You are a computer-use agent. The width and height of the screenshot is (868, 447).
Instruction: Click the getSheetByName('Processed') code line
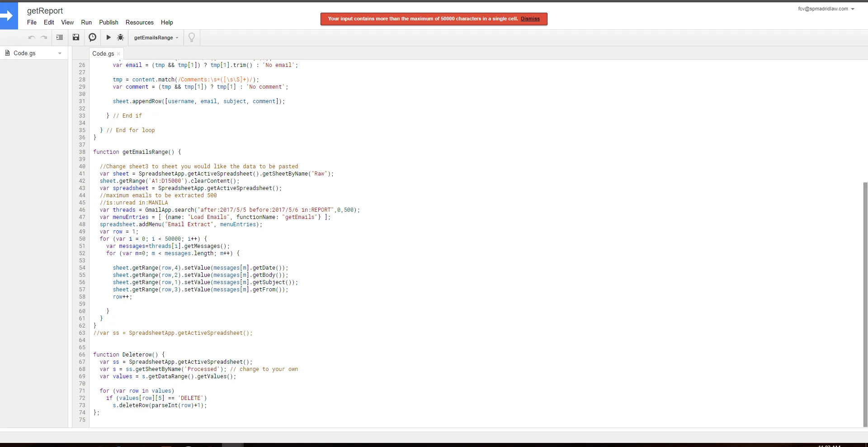tap(199, 369)
